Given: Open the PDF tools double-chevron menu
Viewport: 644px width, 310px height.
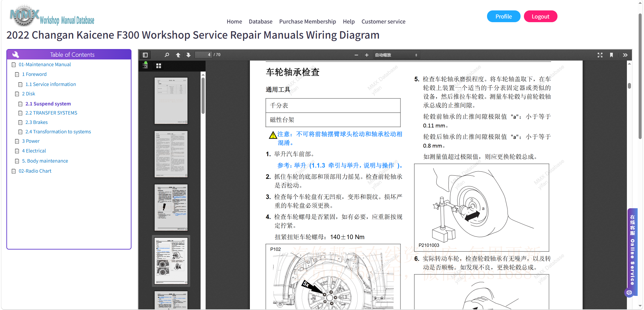Looking at the screenshot, I should point(625,55).
